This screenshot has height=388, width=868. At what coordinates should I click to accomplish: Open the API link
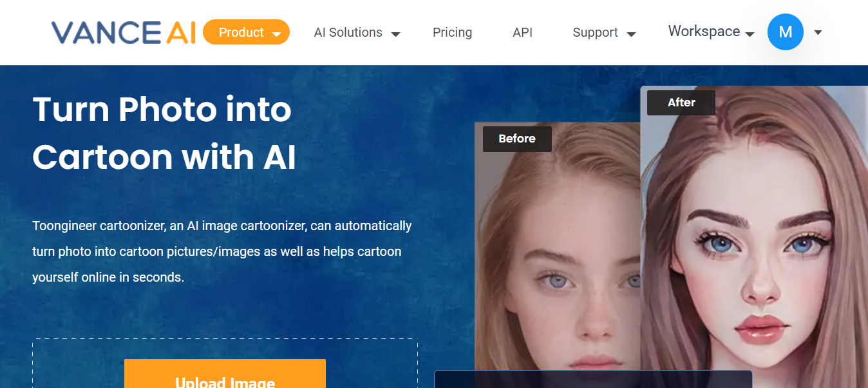(x=522, y=33)
